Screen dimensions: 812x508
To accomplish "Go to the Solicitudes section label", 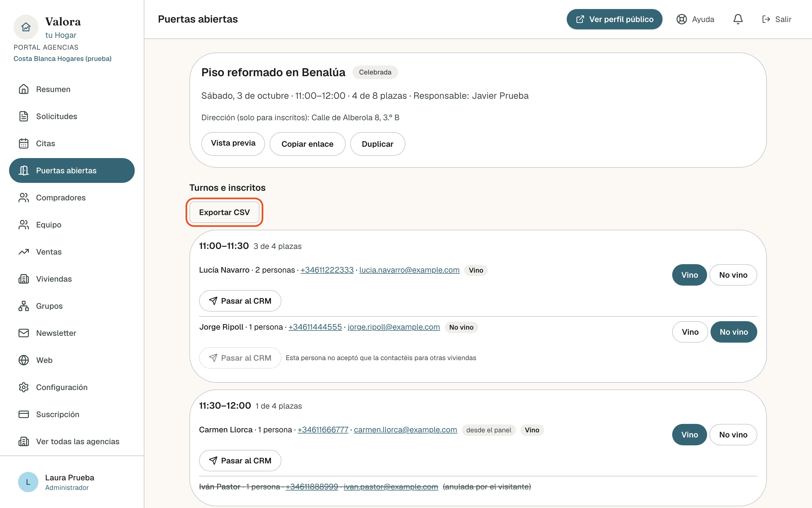I will (x=56, y=116).
